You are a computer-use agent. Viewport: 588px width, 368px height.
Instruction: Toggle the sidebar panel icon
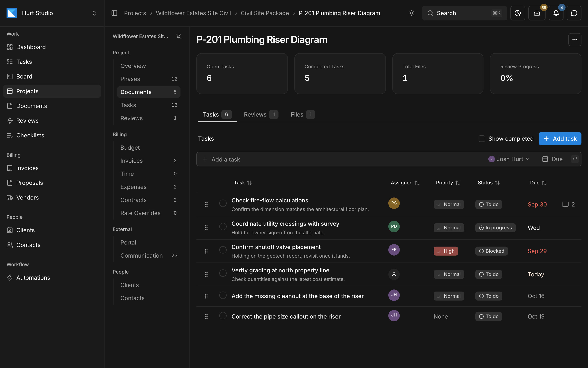(114, 13)
